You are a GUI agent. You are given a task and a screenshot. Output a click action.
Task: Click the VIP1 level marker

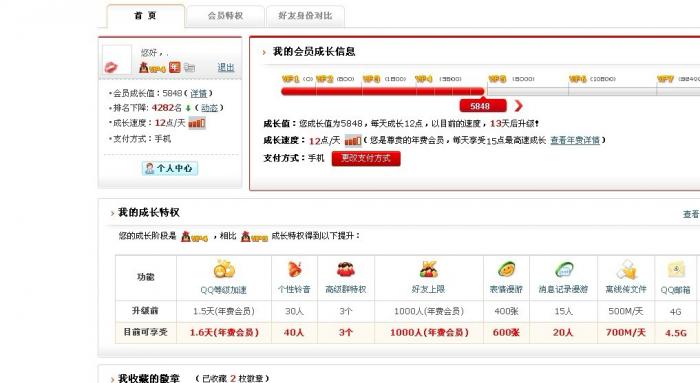pos(291,79)
